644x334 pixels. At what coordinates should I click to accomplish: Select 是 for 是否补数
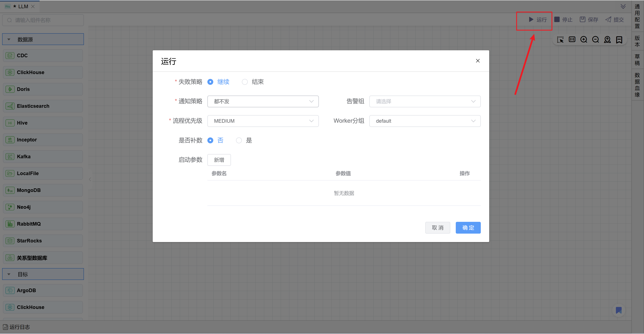(239, 140)
